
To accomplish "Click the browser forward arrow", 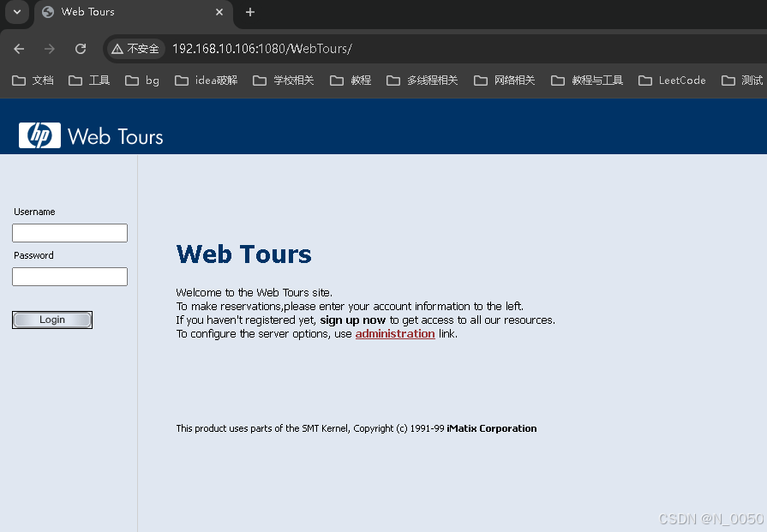I will [x=50, y=49].
